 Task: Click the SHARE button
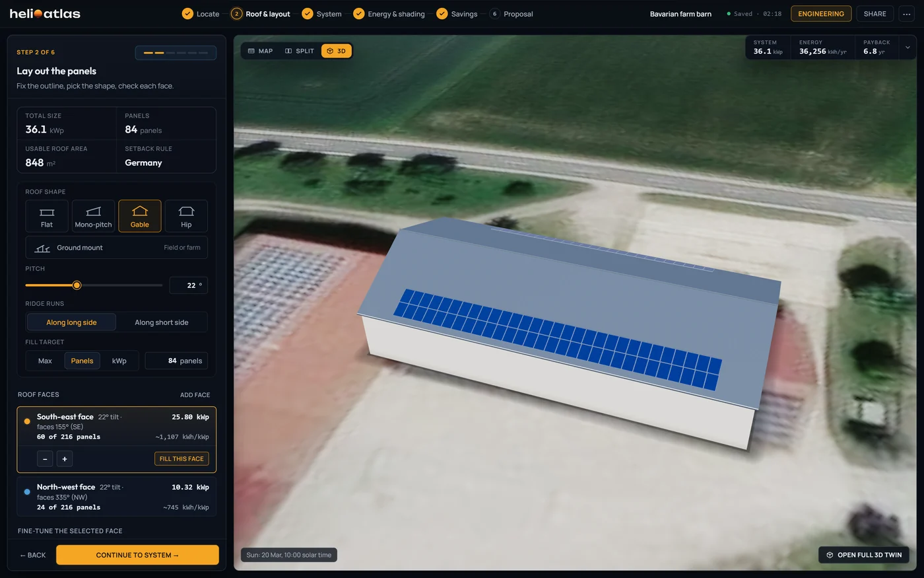pyautogui.click(x=875, y=14)
